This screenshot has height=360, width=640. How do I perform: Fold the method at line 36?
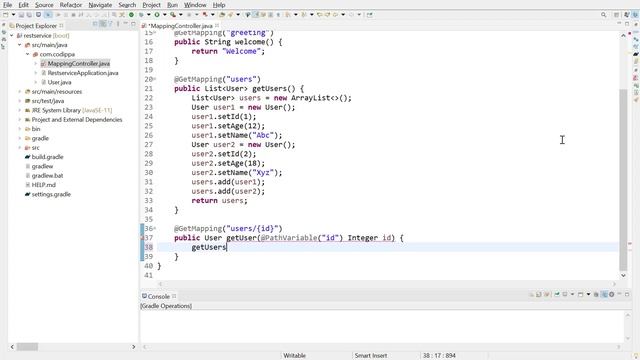(155, 228)
